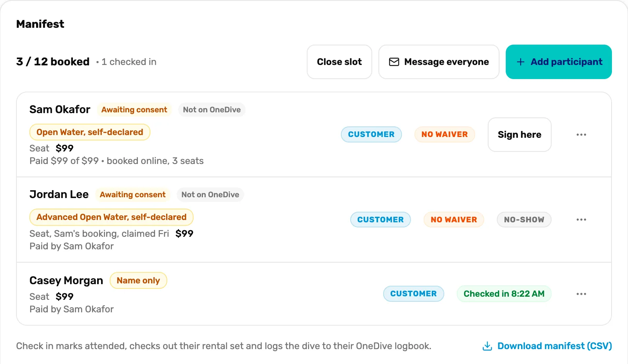Click Sign here for Sam Okafor
The image size is (628, 364).
[x=519, y=135]
